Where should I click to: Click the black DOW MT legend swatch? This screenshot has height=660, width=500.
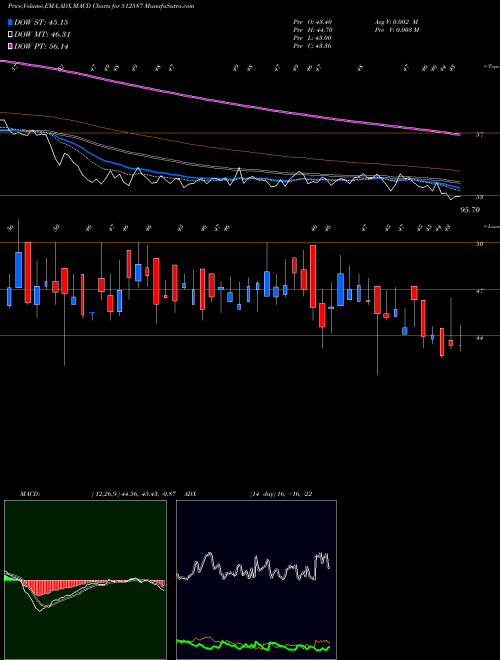click(10, 35)
